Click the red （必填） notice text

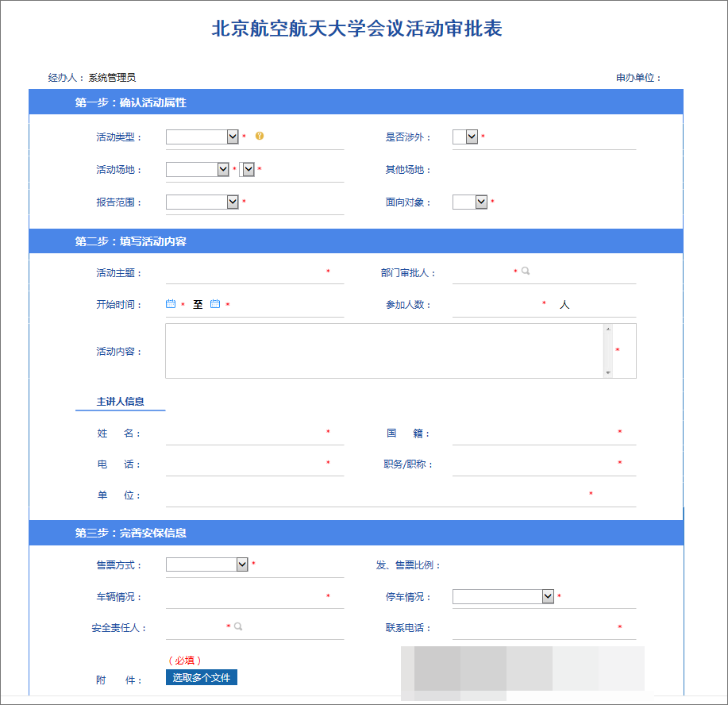[x=184, y=660]
